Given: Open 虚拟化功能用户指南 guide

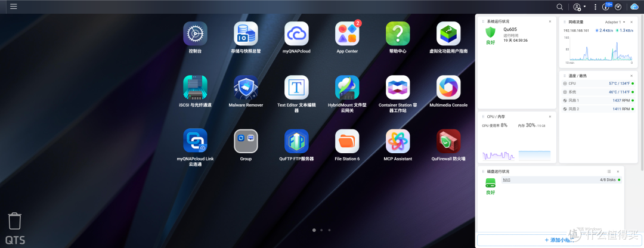Looking at the screenshot, I should (448, 33).
